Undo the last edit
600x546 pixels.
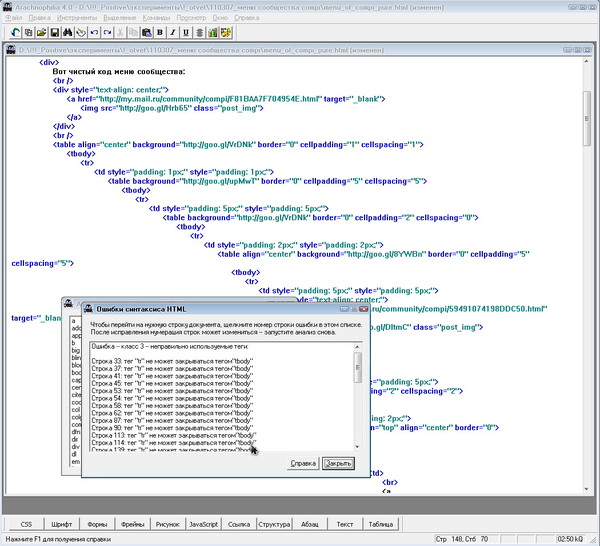point(94,33)
